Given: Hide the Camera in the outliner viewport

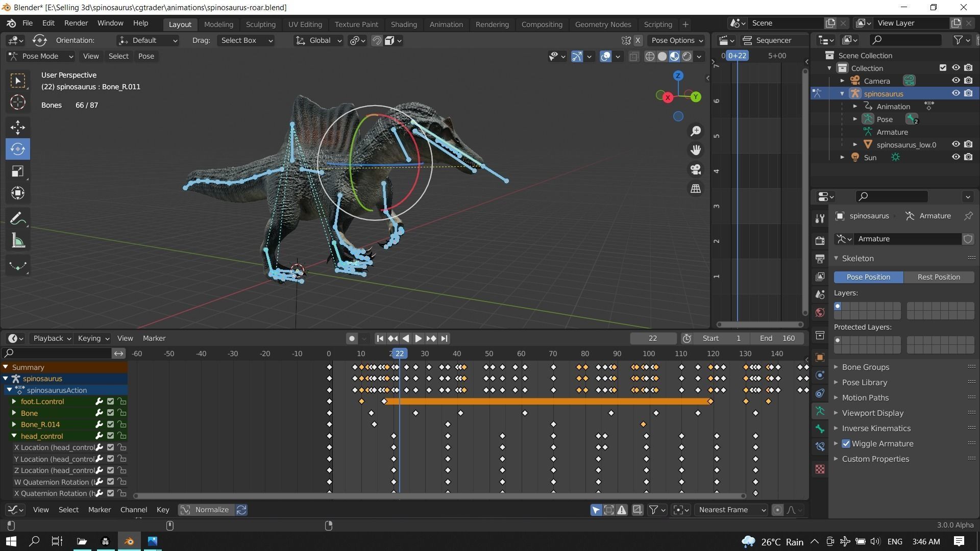Looking at the screenshot, I should (x=956, y=81).
